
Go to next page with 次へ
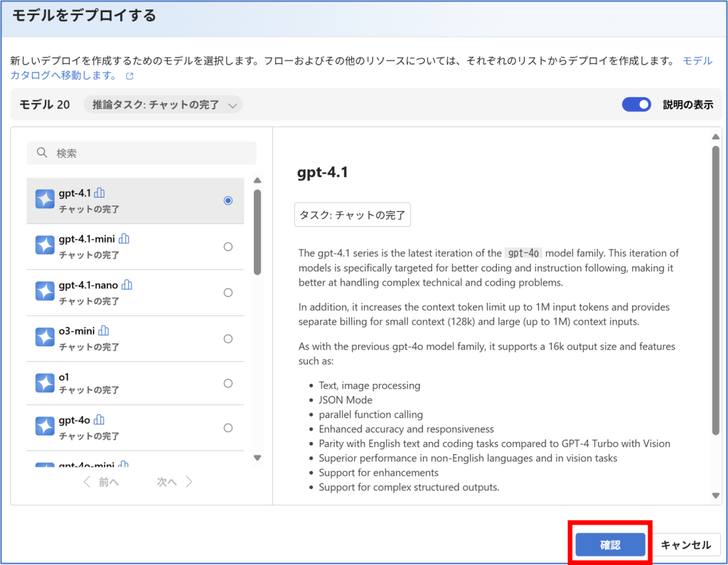click(x=175, y=482)
